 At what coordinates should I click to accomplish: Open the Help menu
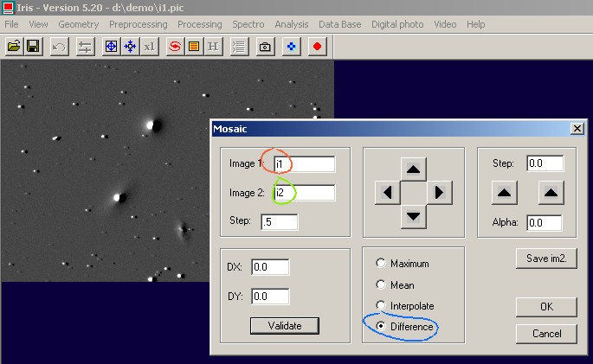476,24
